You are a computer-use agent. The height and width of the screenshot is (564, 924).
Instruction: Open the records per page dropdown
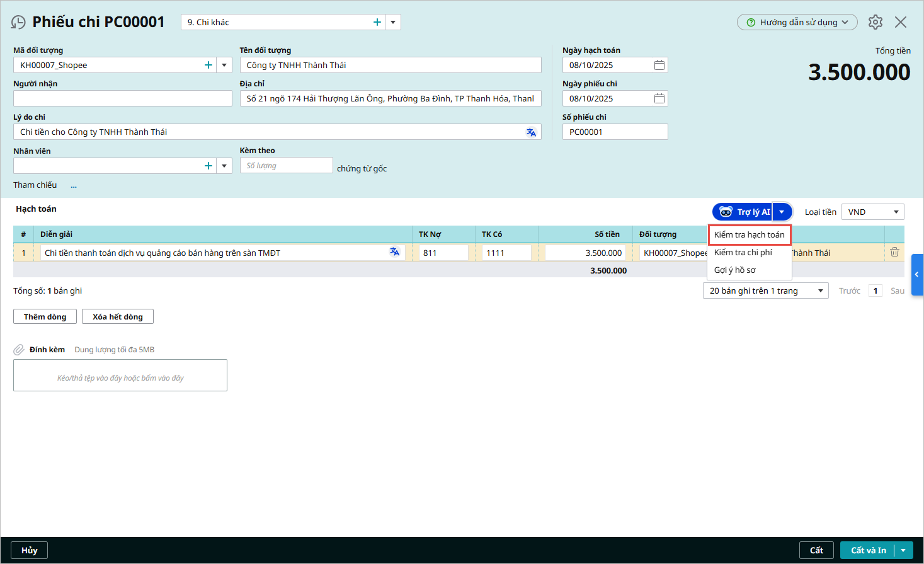[x=820, y=291]
